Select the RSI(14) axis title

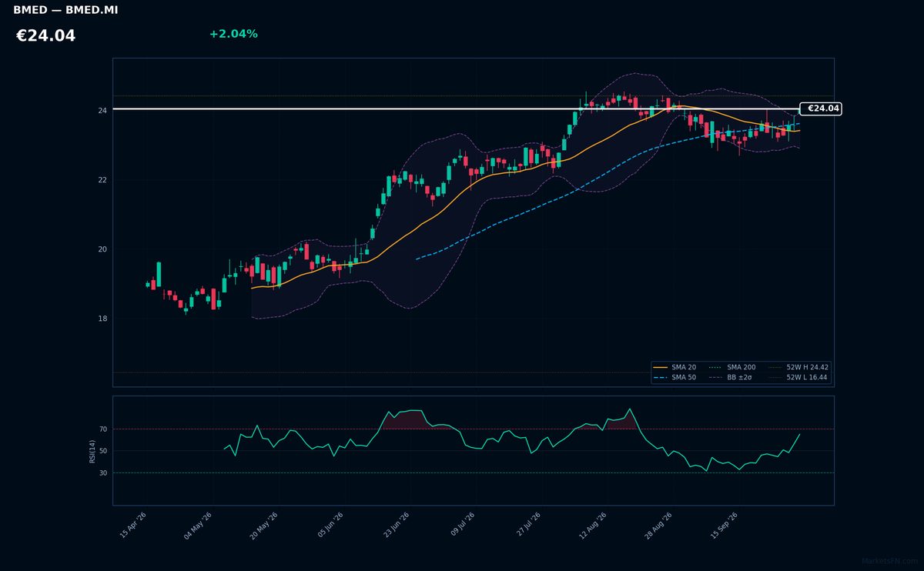(92, 451)
